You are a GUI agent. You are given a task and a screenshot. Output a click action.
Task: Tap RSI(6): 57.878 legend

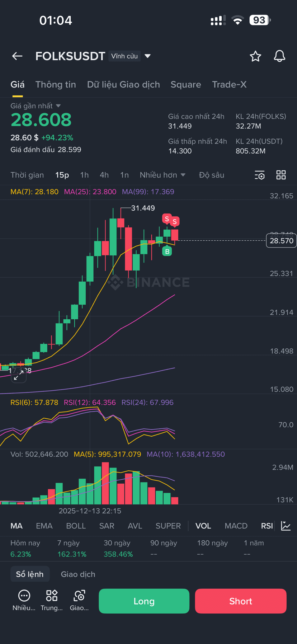(x=34, y=402)
